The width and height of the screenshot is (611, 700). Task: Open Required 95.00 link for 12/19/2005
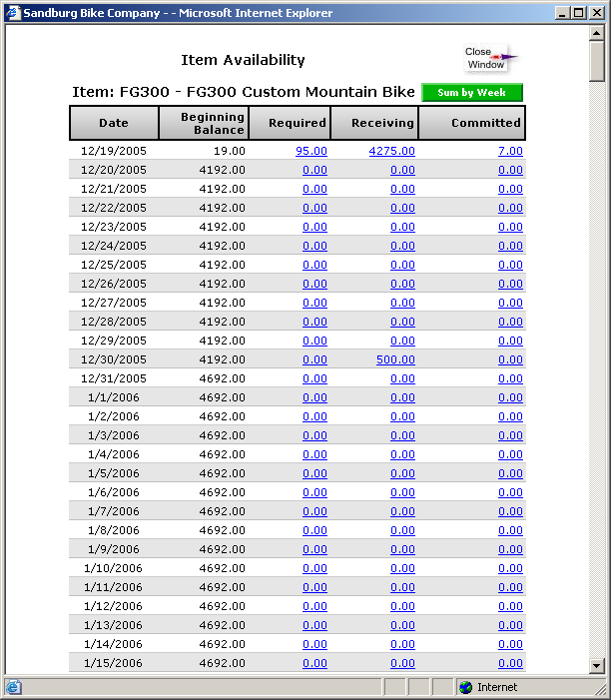coord(310,151)
